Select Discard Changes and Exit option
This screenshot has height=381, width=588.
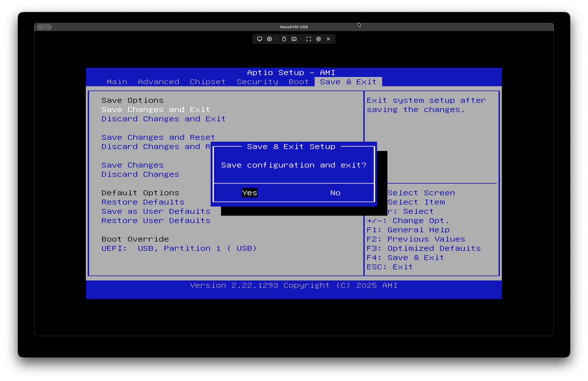click(x=163, y=119)
